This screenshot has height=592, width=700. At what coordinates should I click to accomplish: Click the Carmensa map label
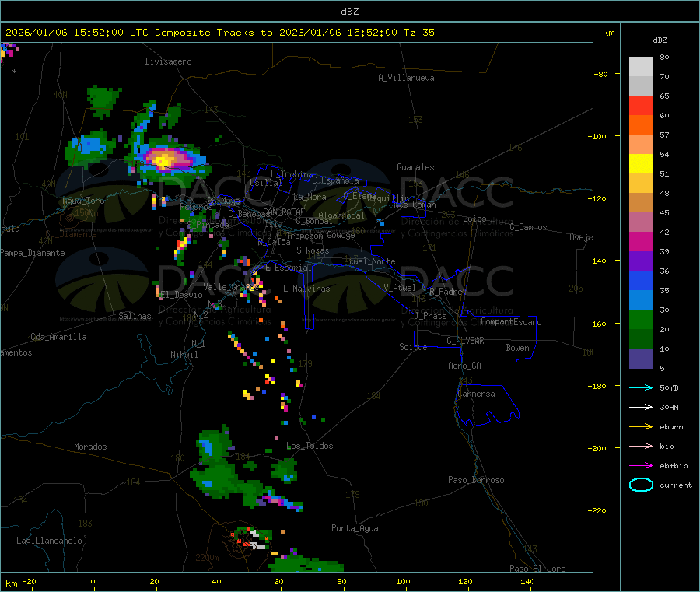476,394
